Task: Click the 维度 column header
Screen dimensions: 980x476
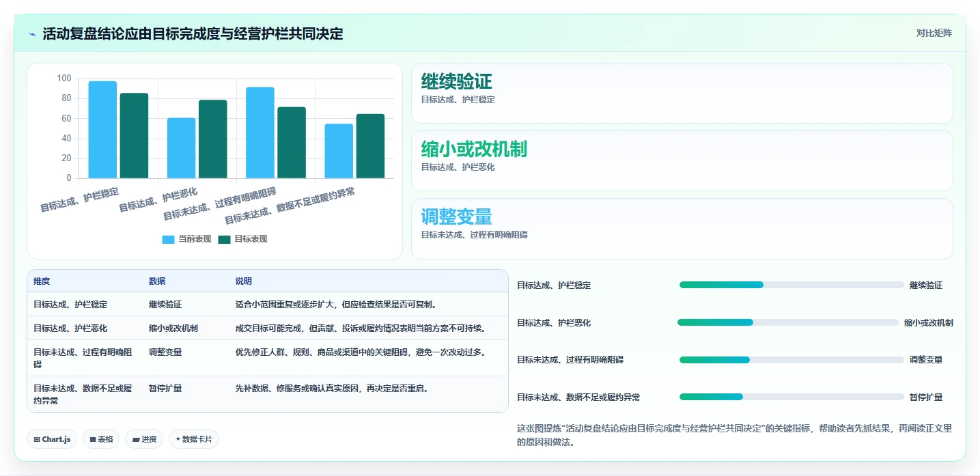Action: tap(42, 281)
